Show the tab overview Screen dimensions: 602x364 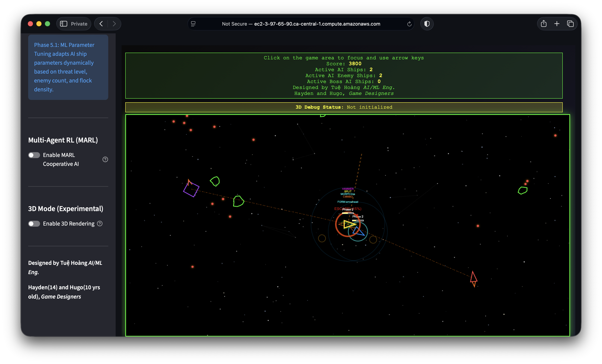pyautogui.click(x=571, y=24)
